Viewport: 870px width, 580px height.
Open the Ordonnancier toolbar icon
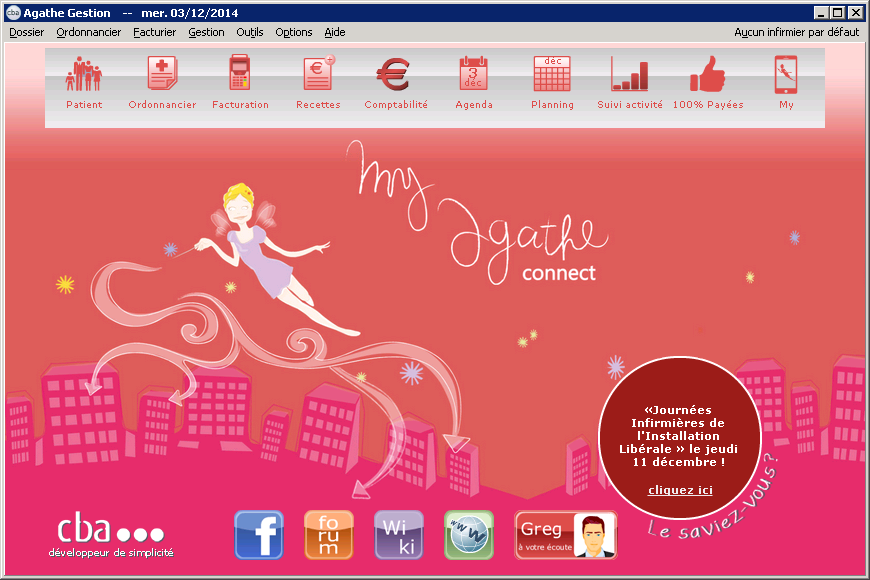tap(162, 73)
